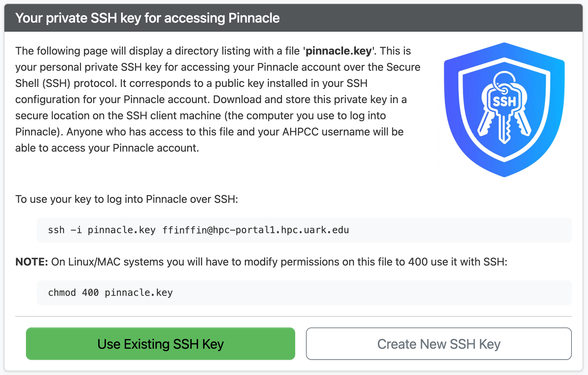Screen dimensions: 588x375
Task: Click the SSH label on the keys graphic
Action: (x=504, y=101)
